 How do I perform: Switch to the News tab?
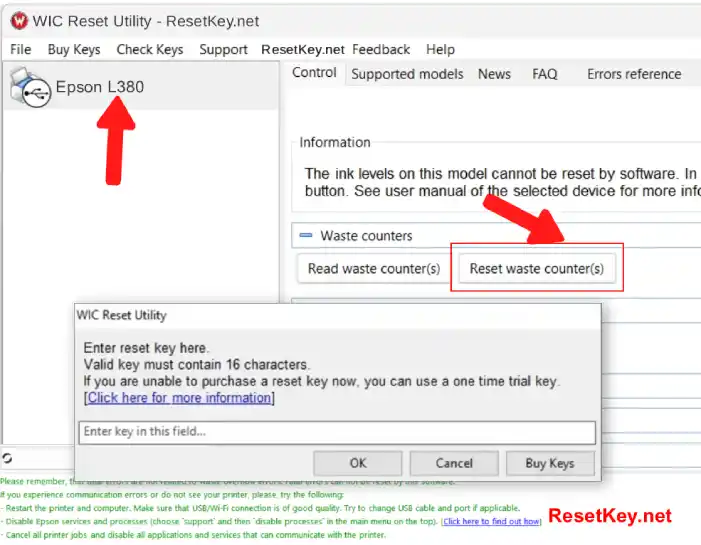pyautogui.click(x=494, y=74)
